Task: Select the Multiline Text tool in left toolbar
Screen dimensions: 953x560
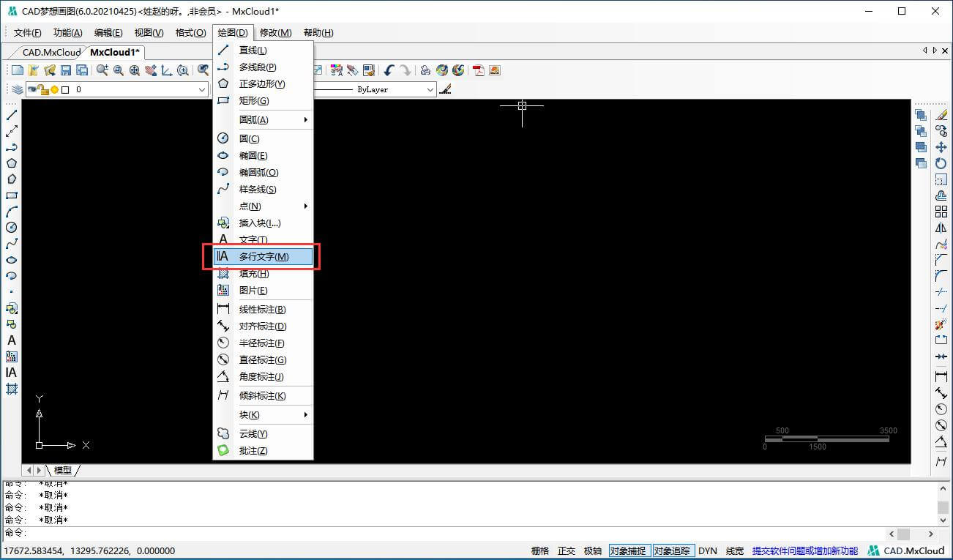Action: (x=12, y=373)
